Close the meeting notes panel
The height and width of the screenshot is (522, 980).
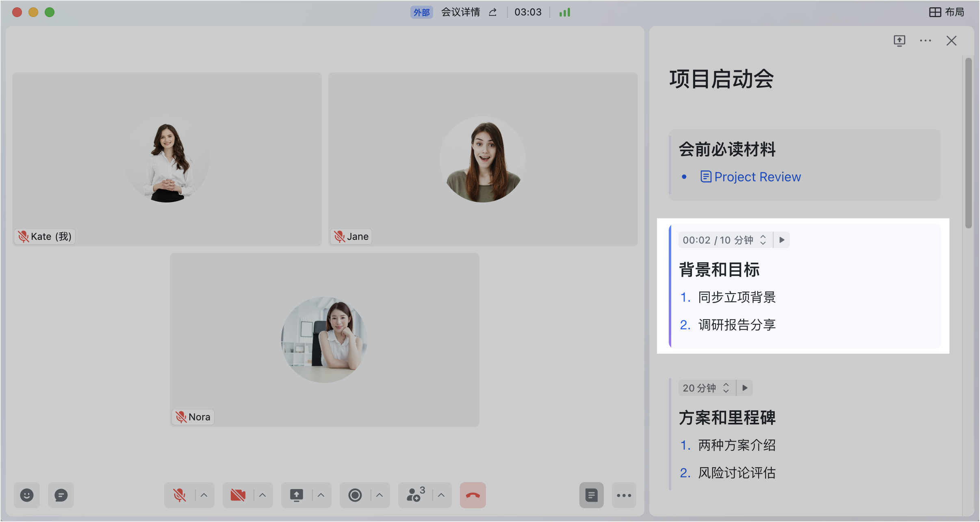pyautogui.click(x=952, y=41)
